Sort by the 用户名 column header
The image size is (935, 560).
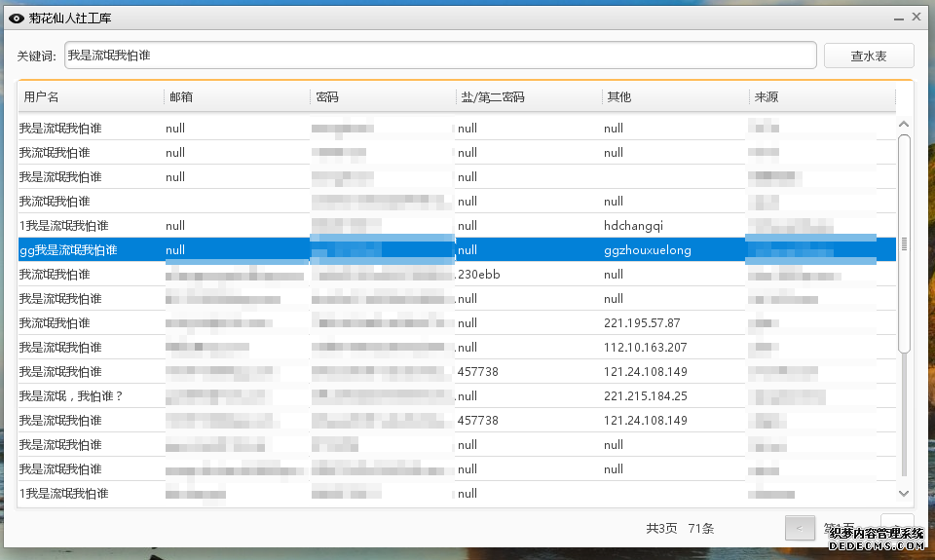pos(90,97)
